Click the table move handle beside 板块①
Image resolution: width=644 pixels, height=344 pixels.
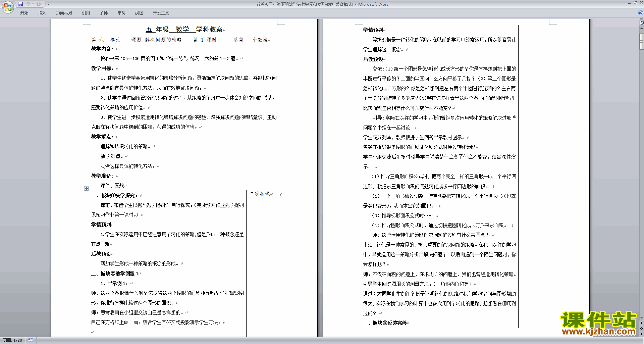(x=86, y=189)
